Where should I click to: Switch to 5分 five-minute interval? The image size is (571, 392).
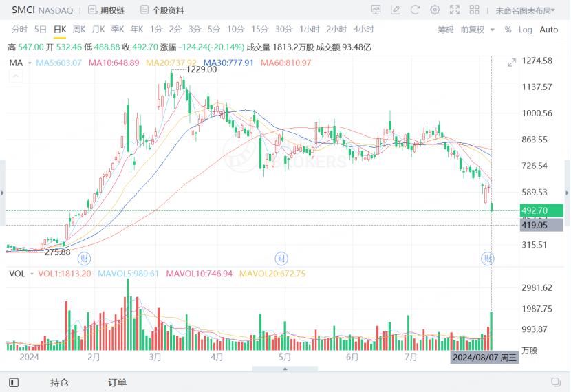point(214,29)
